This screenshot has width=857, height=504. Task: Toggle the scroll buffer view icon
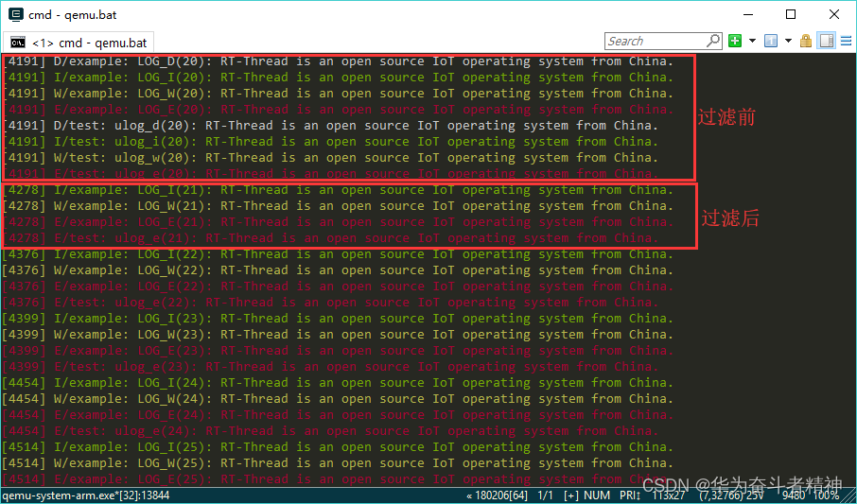pyautogui.click(x=827, y=41)
